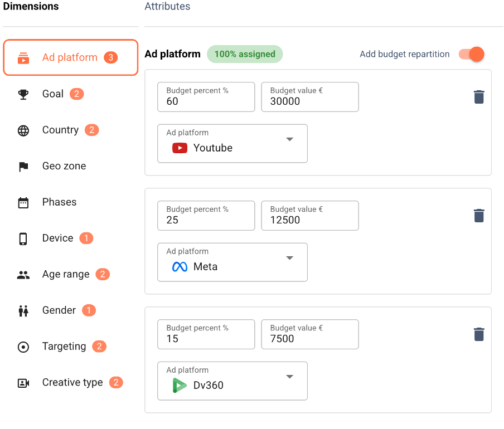Select the Gender dimension
Viewport: 504px width, 429px height.
point(59,310)
